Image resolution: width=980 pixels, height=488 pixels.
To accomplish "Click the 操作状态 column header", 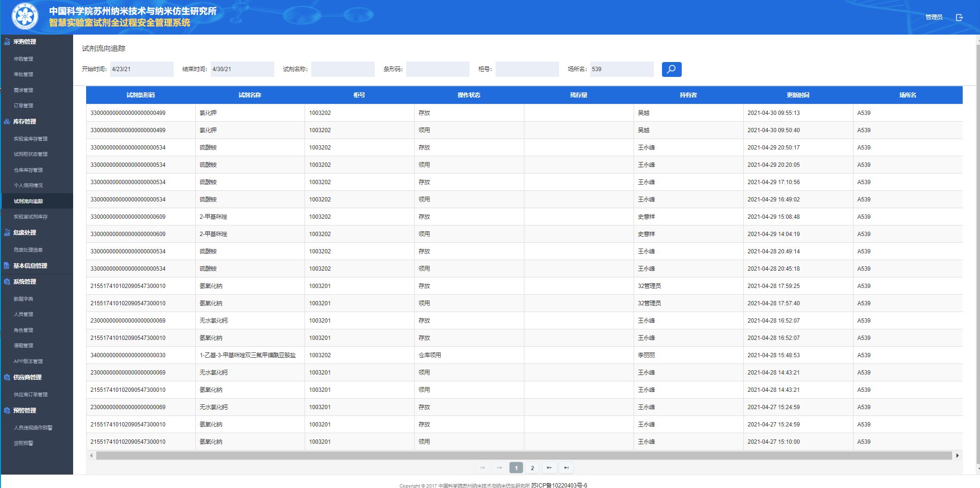I will (469, 95).
